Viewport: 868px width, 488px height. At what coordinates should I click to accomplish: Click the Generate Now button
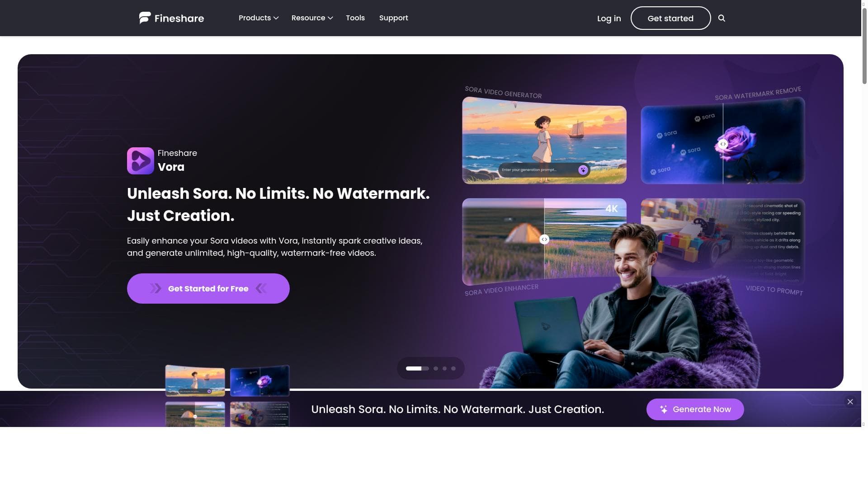(695, 409)
